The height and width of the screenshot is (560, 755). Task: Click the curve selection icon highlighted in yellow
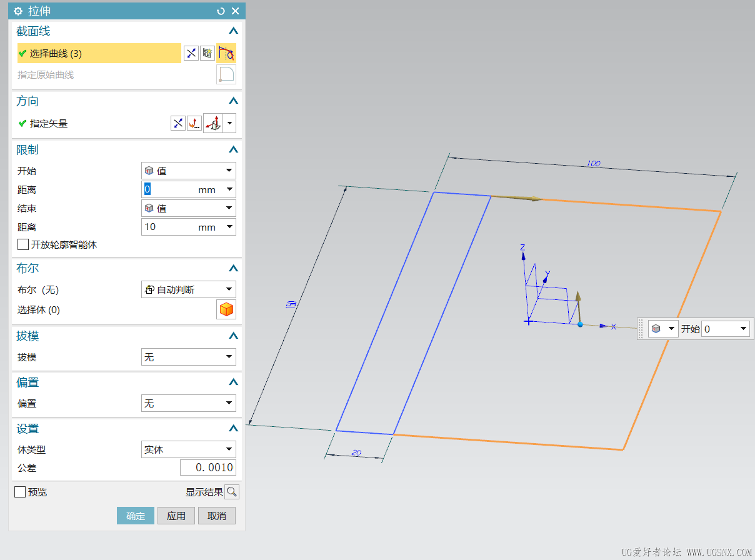pyautogui.click(x=226, y=54)
